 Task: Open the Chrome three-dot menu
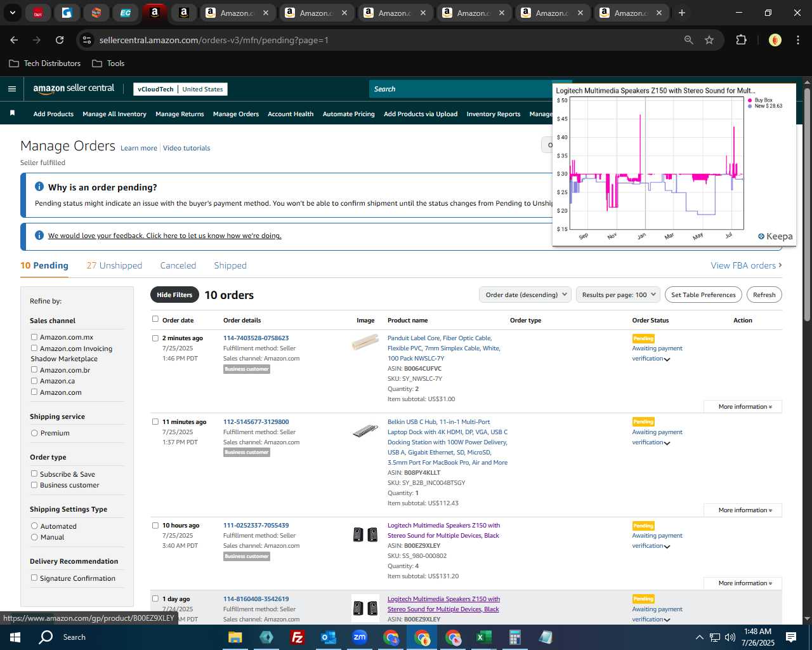(797, 40)
